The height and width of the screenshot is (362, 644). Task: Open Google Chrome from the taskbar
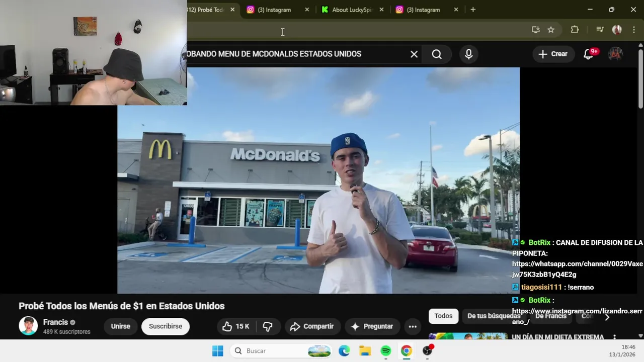pos(406,351)
